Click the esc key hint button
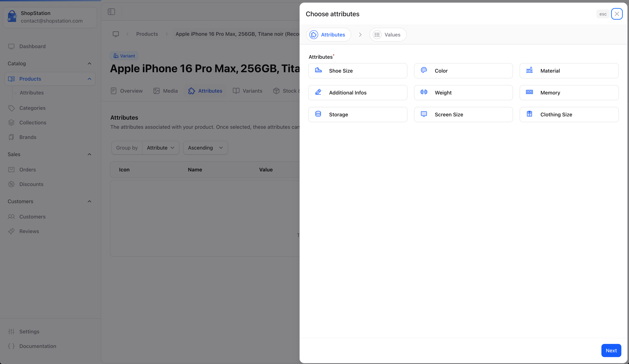The width and height of the screenshot is (629, 364). tap(603, 14)
